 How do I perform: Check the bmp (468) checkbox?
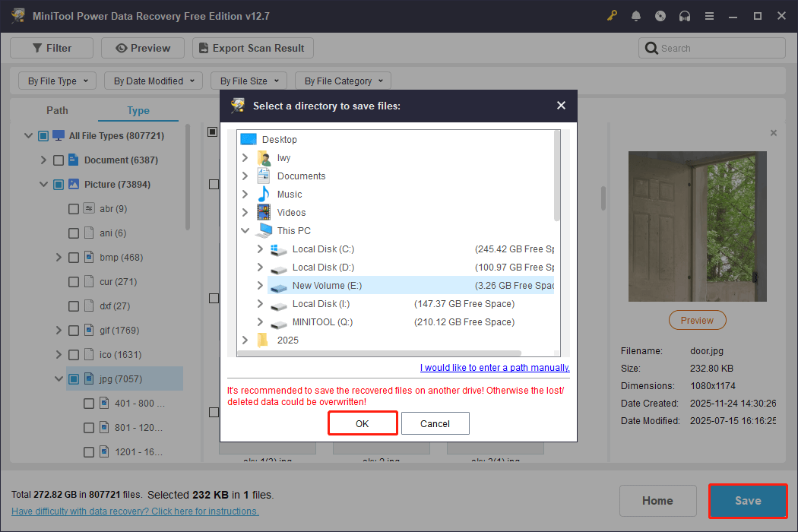coord(74,257)
